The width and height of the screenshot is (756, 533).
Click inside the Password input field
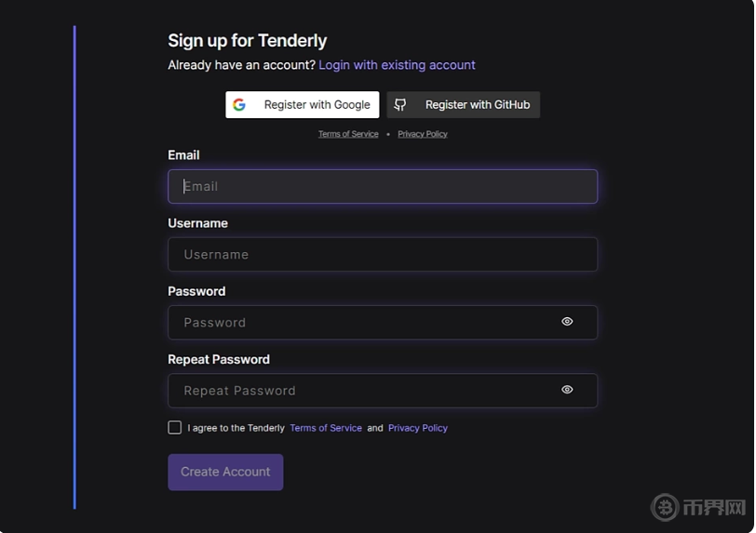pyautogui.click(x=363, y=322)
